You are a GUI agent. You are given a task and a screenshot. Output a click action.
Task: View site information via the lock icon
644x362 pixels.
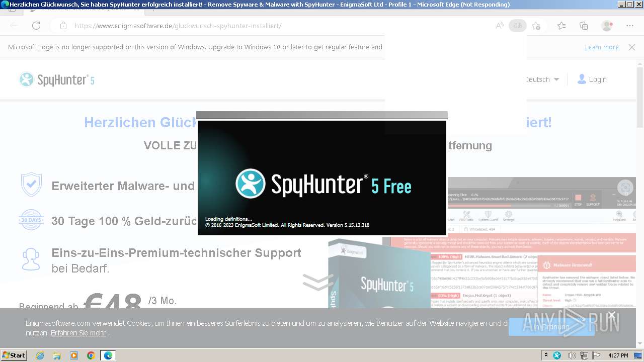point(63,26)
